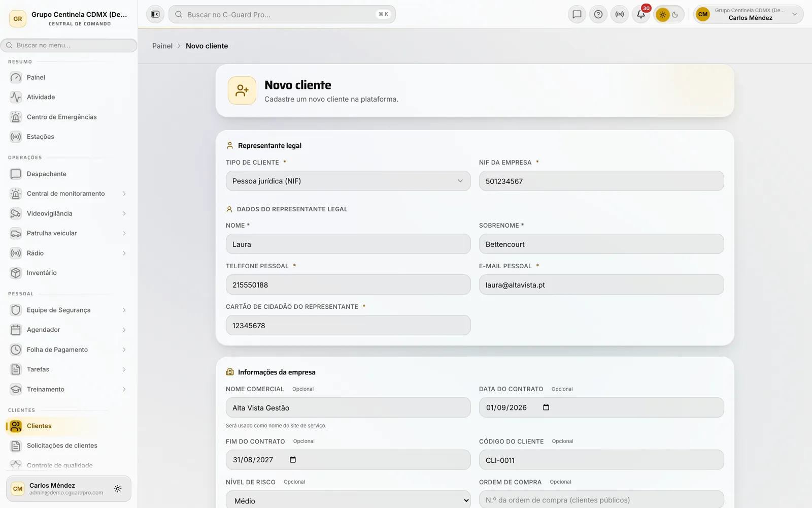812x508 pixels.
Task: Switch to dark mode moon toggle
Action: click(675, 15)
